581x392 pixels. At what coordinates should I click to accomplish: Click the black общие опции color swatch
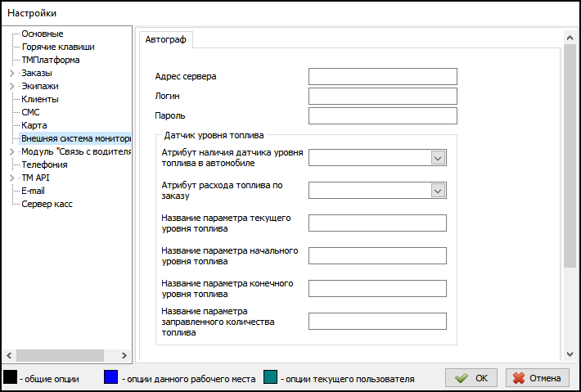pyautogui.click(x=10, y=377)
